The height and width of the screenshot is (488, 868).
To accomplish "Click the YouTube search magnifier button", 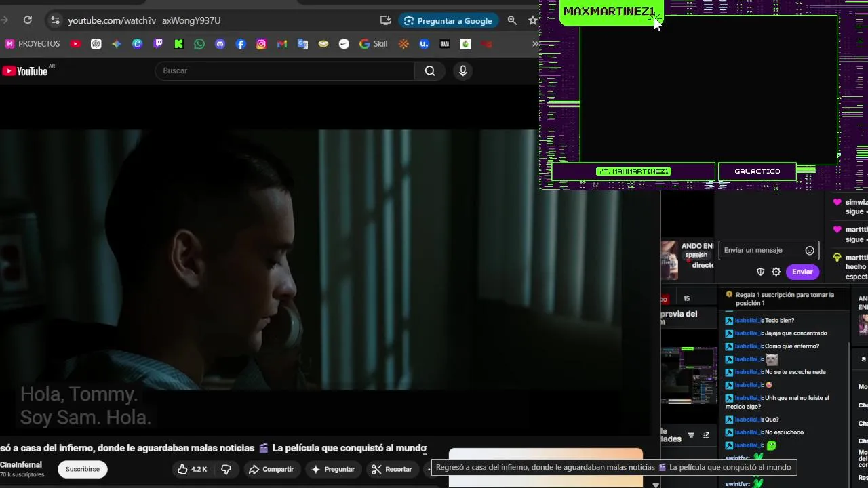I will click(430, 70).
